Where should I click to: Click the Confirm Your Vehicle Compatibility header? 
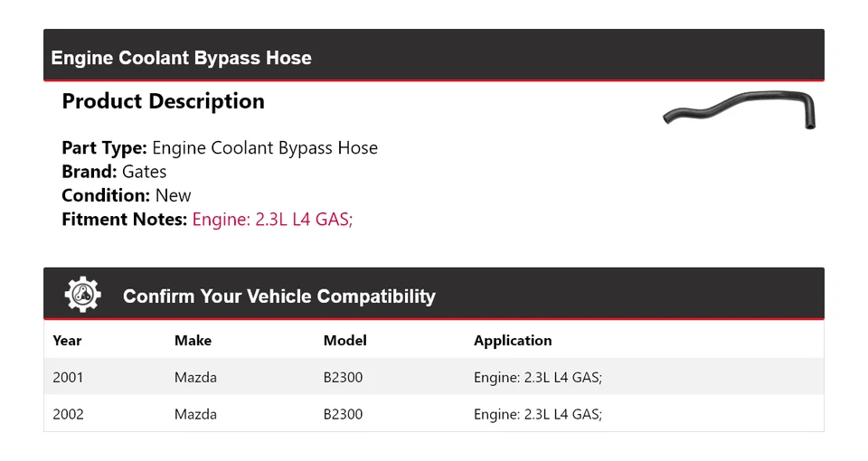278,296
